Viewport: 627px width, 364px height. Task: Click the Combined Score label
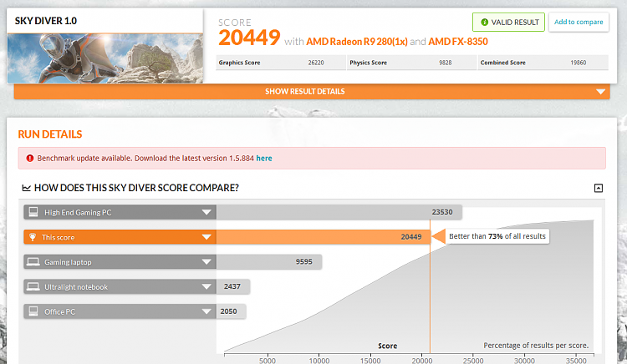coord(502,63)
